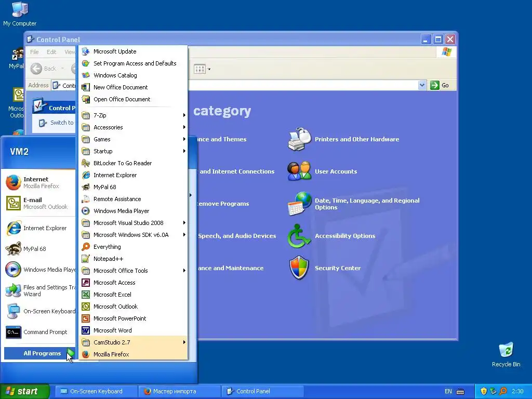Expand Microsoft Office Tools submenu arrow
Image resolution: width=532 pixels, height=399 pixels.
(184, 270)
